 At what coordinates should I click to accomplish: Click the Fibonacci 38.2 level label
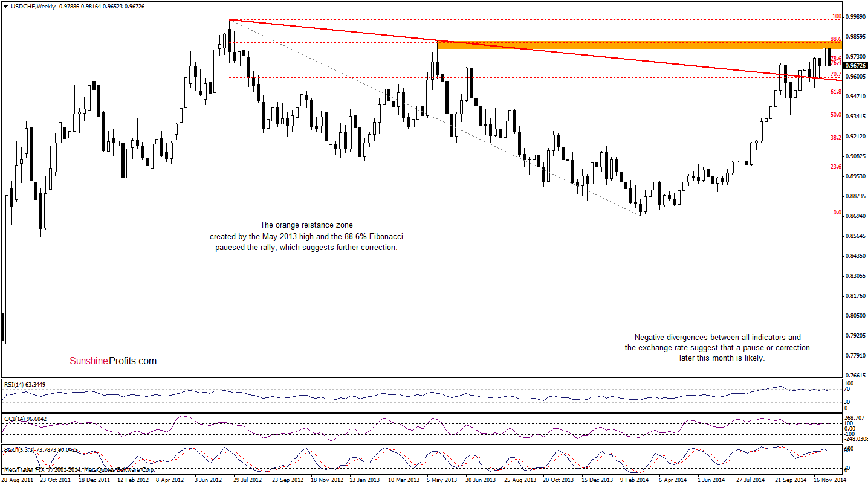[x=837, y=138]
